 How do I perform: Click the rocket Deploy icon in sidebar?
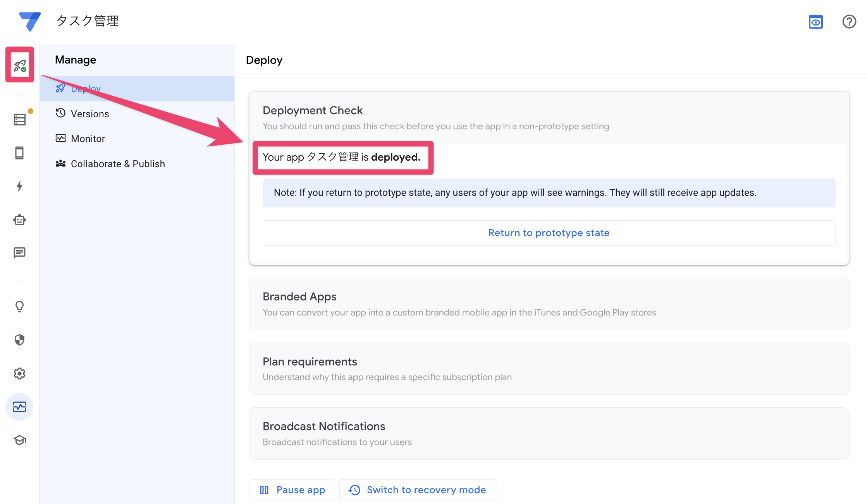(20, 65)
